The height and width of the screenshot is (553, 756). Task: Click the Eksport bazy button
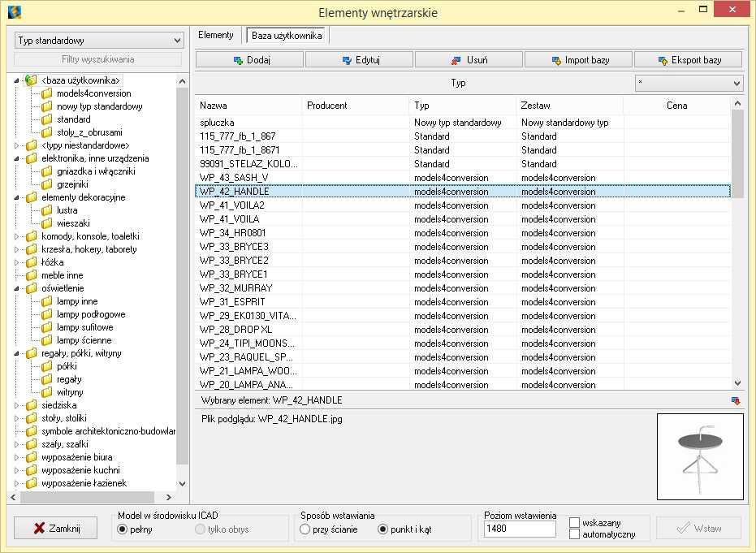pyautogui.click(x=688, y=60)
